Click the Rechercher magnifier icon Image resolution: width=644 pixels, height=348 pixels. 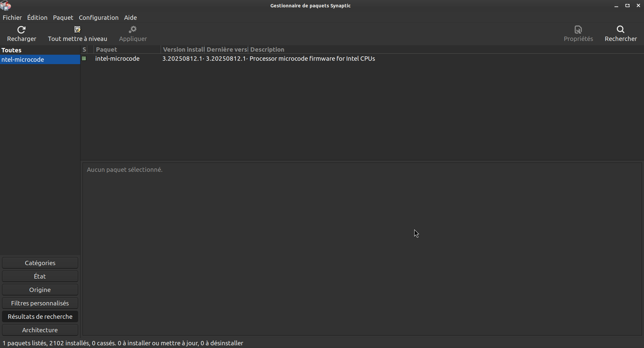coord(621,30)
